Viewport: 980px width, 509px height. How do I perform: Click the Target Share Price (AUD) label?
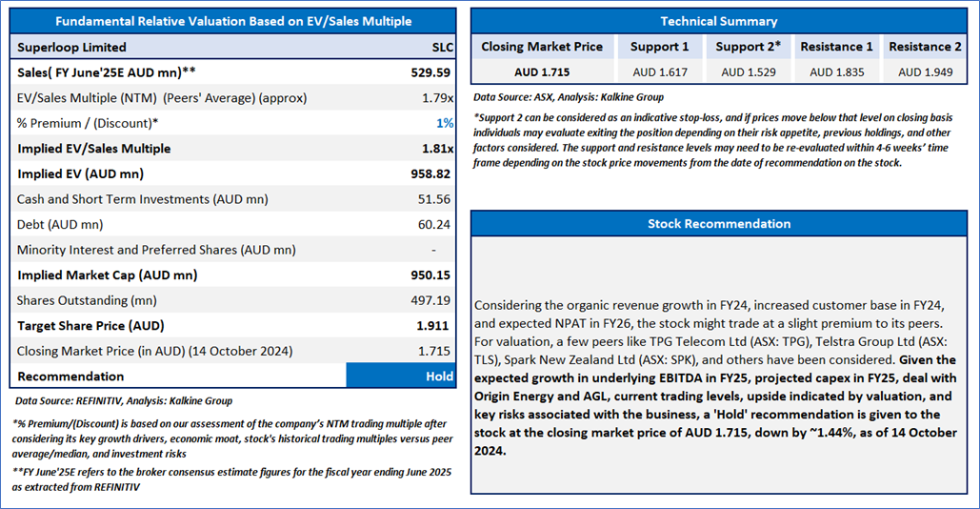[90, 326]
